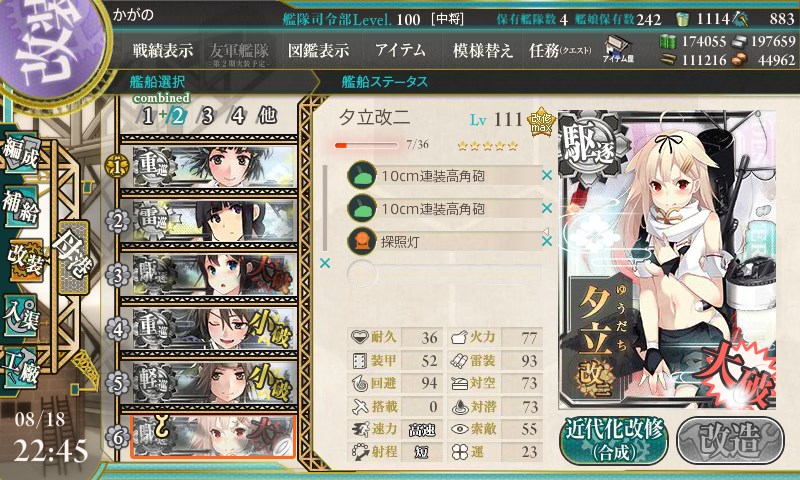Screen dimensions: 800x480
Task: Select the 改装 refit sidebar icon
Action: 24,260
